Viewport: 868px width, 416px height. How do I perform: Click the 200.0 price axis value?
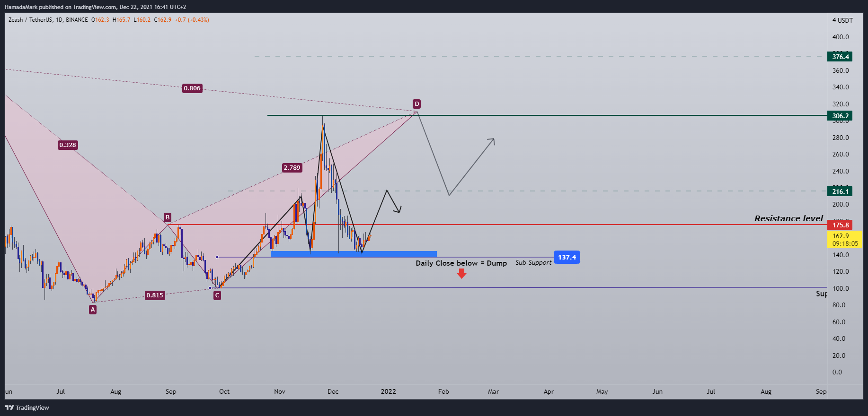841,205
